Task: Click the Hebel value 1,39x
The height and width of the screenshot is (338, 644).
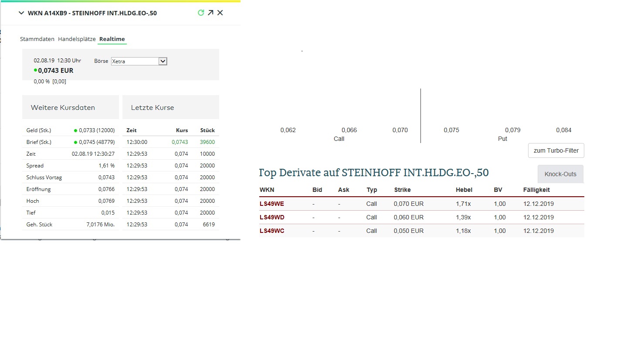Action: coord(463,217)
